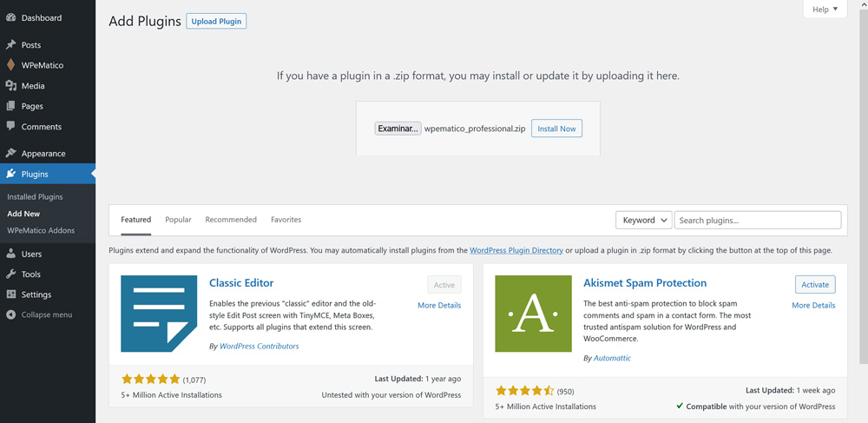Click the "Add Plugins" page heading
This screenshot has height=423, width=868.
click(145, 21)
